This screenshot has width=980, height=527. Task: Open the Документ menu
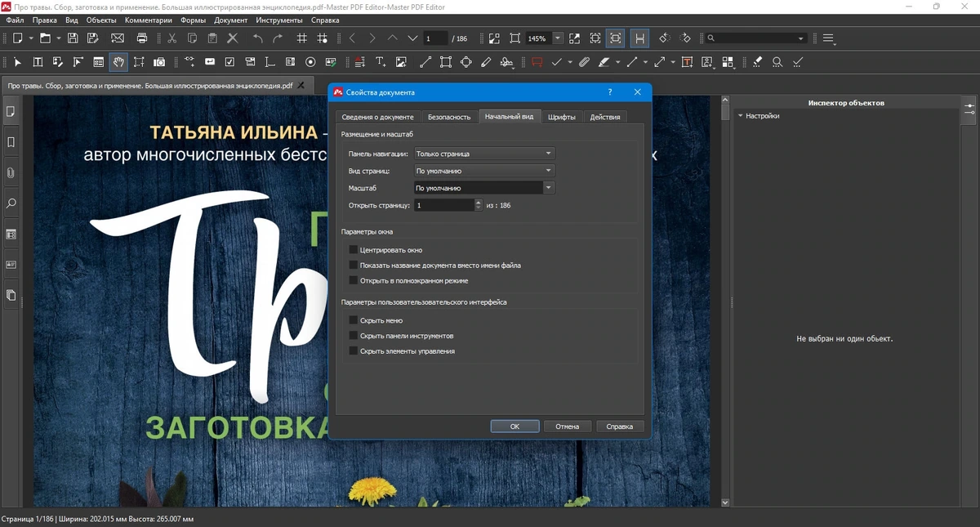[x=231, y=20]
